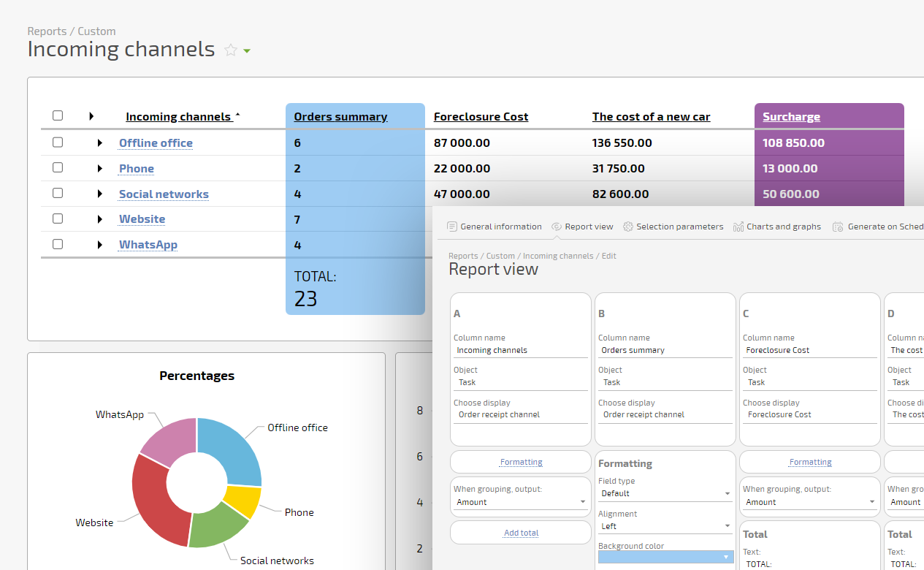The image size is (924, 570).
Task: Expand the Phone row details
Action: pyautogui.click(x=100, y=169)
